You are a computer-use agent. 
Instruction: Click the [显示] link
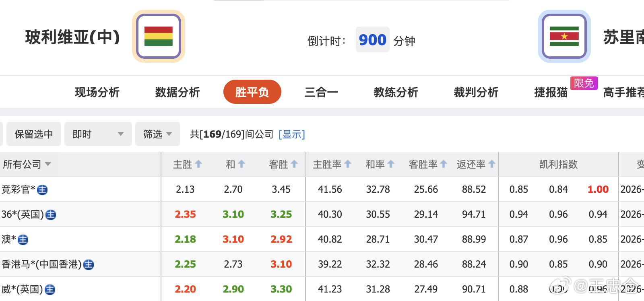click(292, 134)
